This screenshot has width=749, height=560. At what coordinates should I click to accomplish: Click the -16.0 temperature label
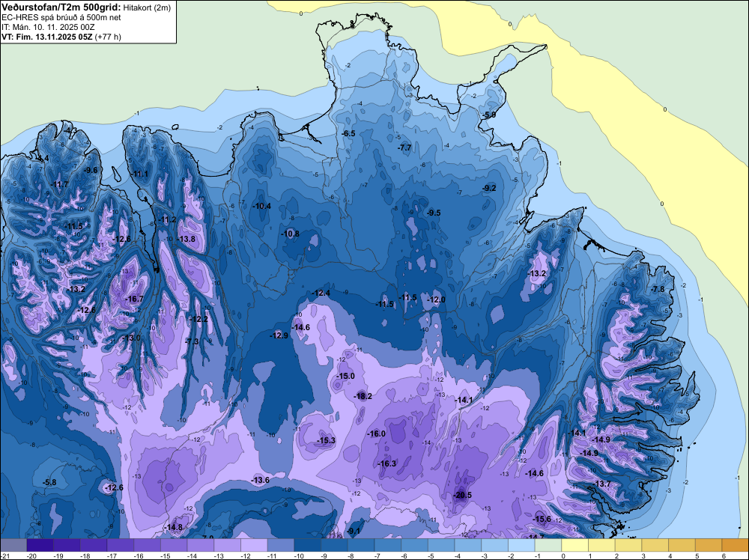coord(376,433)
